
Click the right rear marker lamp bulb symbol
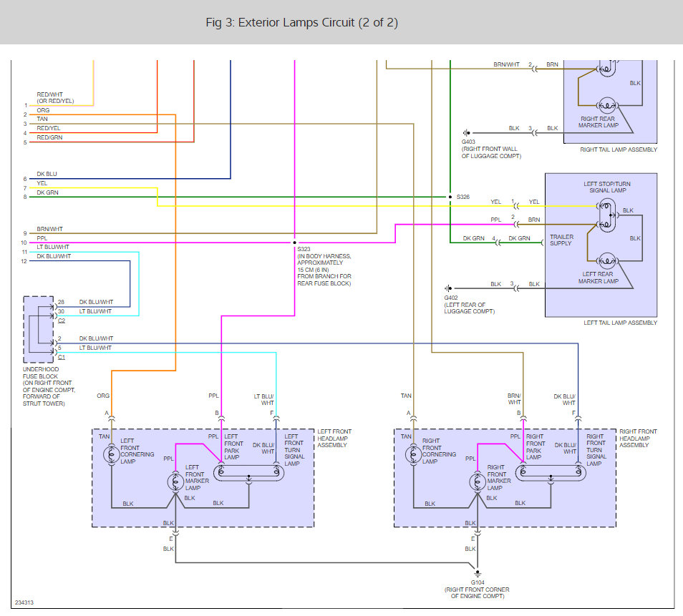click(607, 106)
